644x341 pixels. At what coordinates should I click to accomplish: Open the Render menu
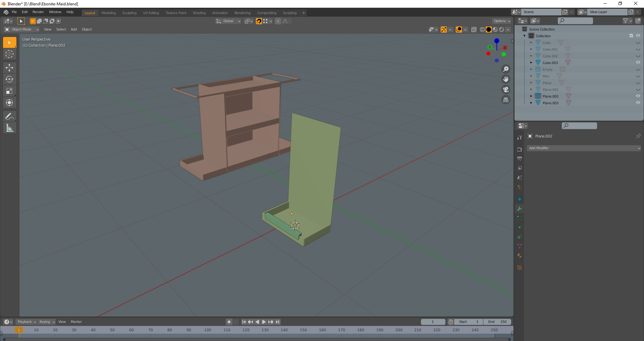click(38, 12)
